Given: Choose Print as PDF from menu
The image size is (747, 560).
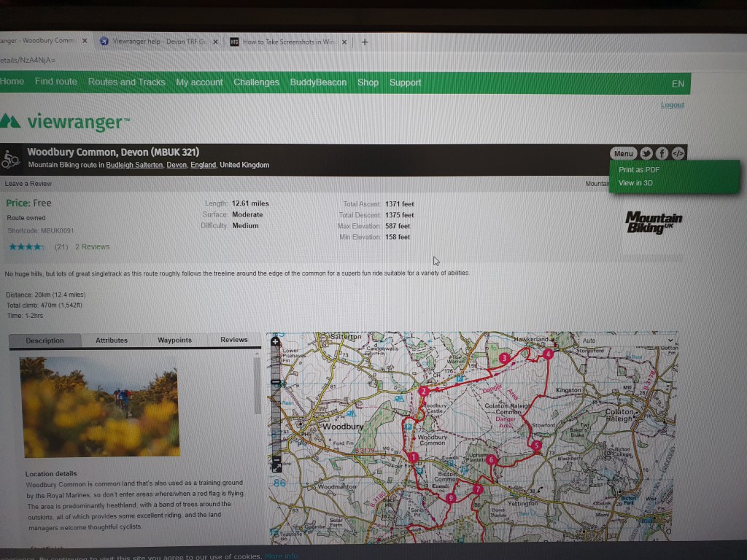Looking at the screenshot, I should coord(639,170).
